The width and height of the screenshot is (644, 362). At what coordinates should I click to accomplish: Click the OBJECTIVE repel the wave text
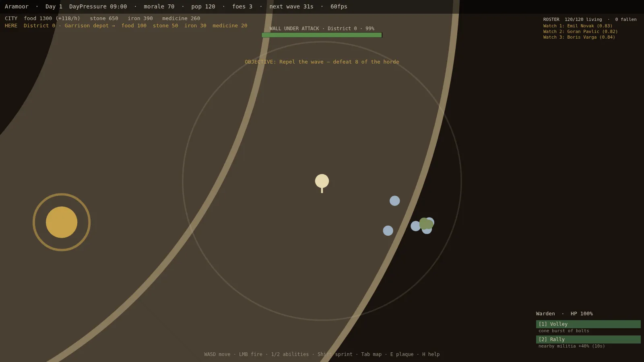(322, 62)
